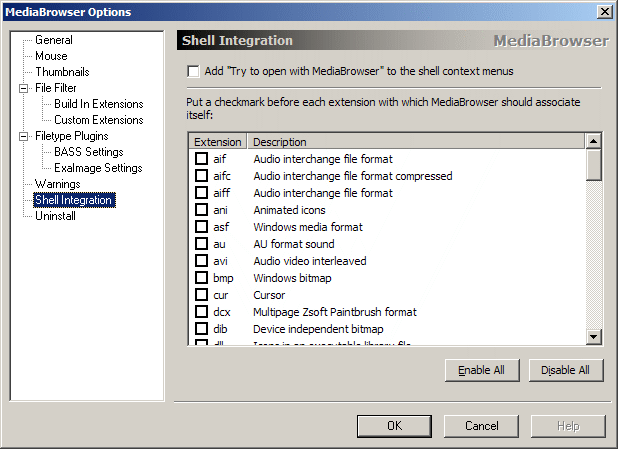Viewport: 618px width, 449px height.
Task: Go to the Warnings page
Action: coord(58,184)
